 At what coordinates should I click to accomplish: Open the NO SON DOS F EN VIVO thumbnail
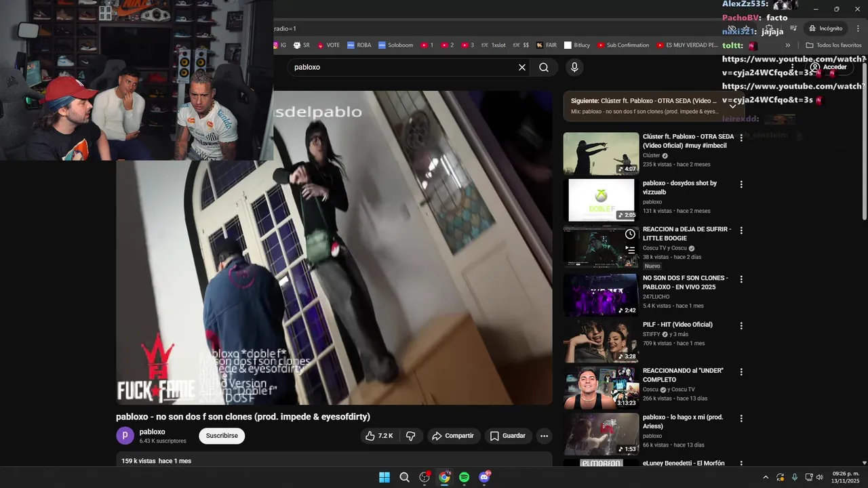pyautogui.click(x=601, y=295)
